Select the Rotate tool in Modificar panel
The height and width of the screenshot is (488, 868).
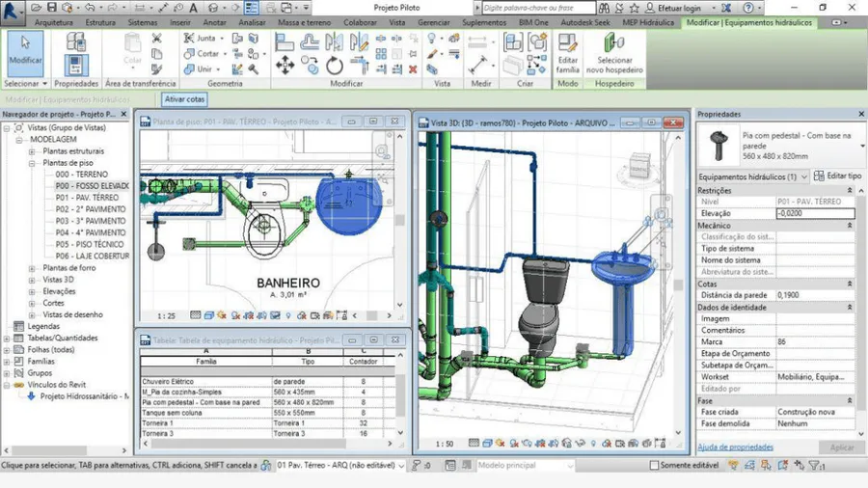pyautogui.click(x=335, y=65)
